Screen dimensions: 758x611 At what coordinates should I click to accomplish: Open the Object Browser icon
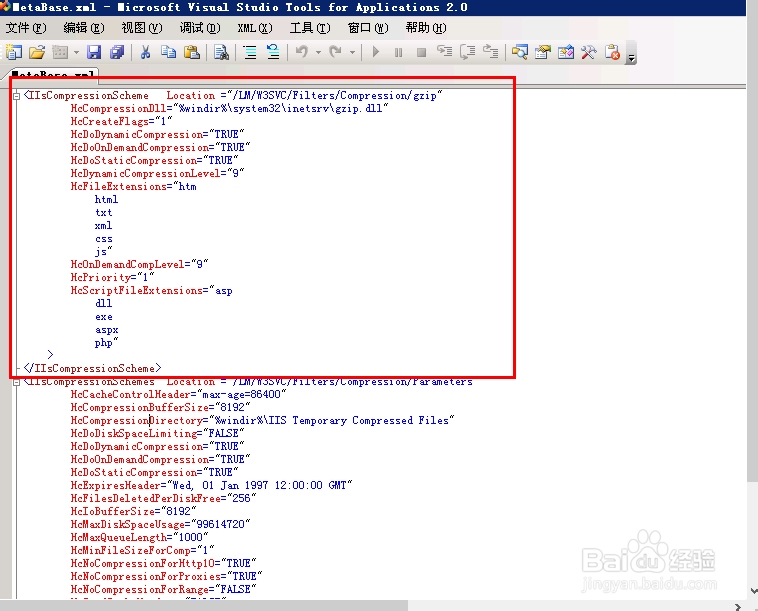[566, 52]
